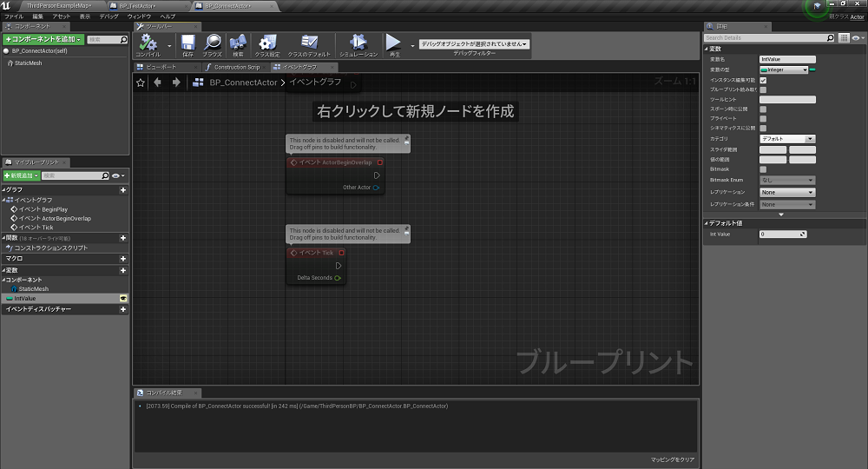Click the star bookmark icon in graph
This screenshot has width=868, height=469.
coord(141,83)
